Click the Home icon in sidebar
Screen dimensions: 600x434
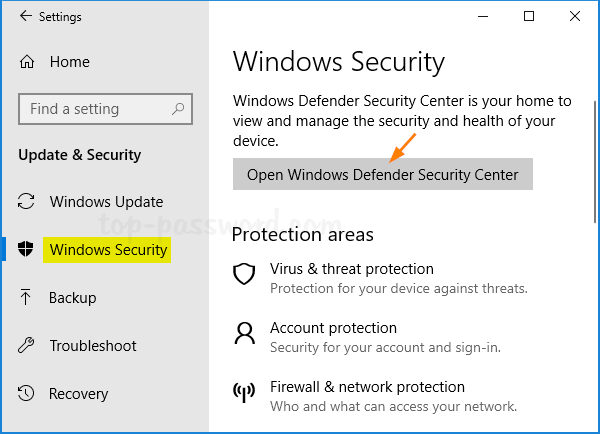tap(27, 62)
